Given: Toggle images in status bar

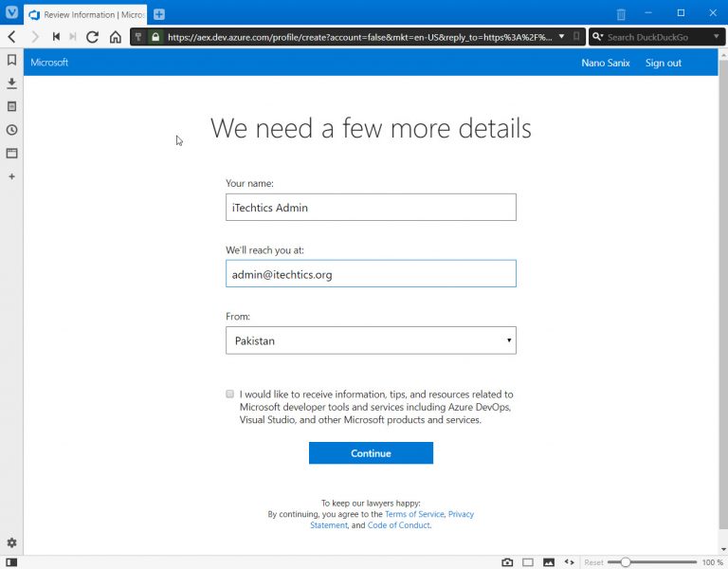Looking at the screenshot, I should [549, 562].
